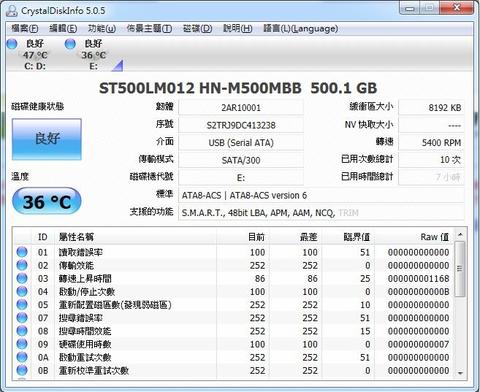Select the 讀取錯誤率 attribute row
The width and height of the screenshot is (480, 392).
click(x=233, y=252)
